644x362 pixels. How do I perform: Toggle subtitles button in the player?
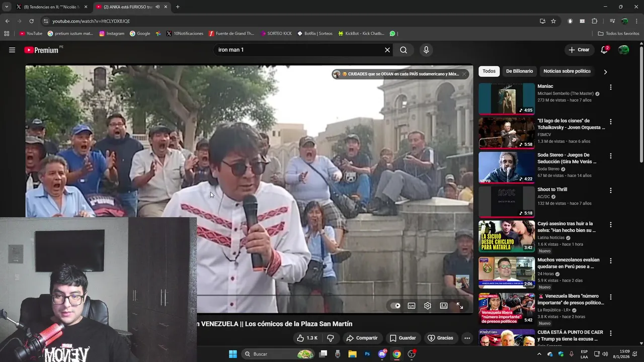(411, 306)
